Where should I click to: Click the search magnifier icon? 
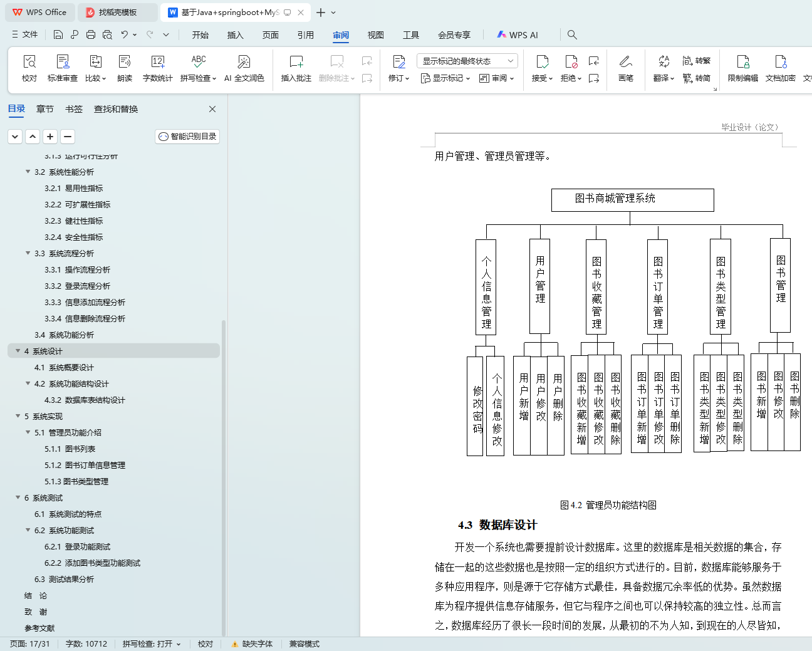[572, 34]
